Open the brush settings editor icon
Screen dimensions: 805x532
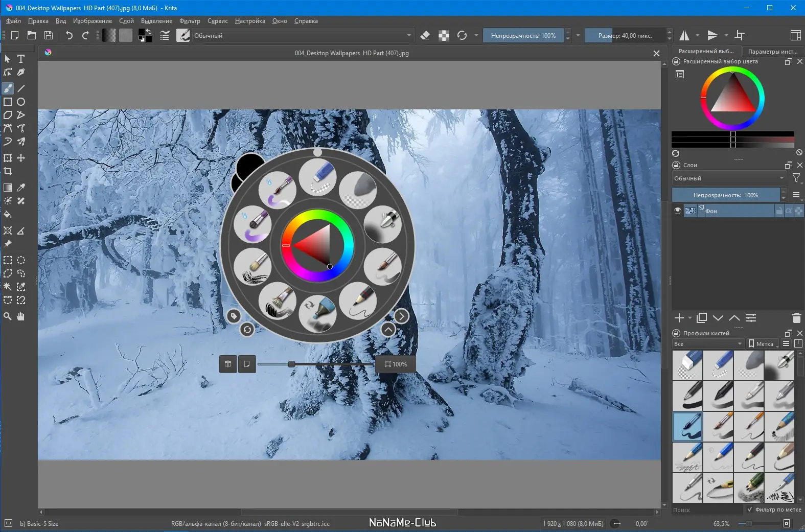coord(165,35)
